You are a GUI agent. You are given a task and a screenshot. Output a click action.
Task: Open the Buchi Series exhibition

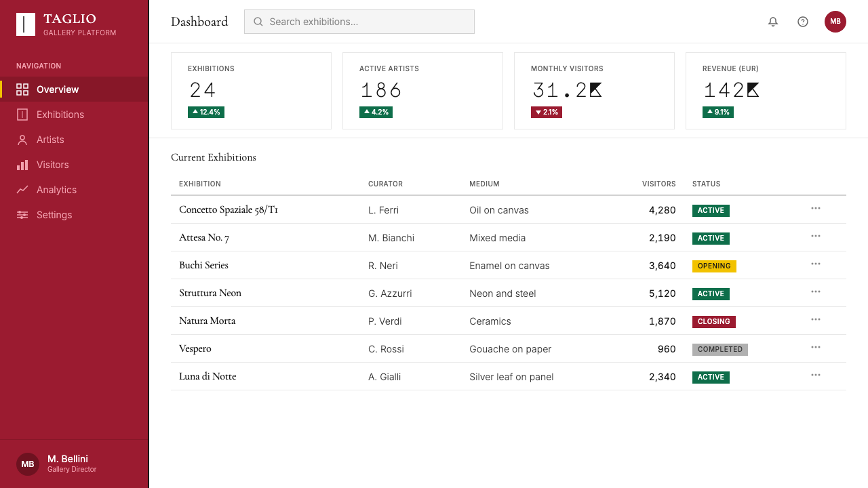[x=203, y=265]
